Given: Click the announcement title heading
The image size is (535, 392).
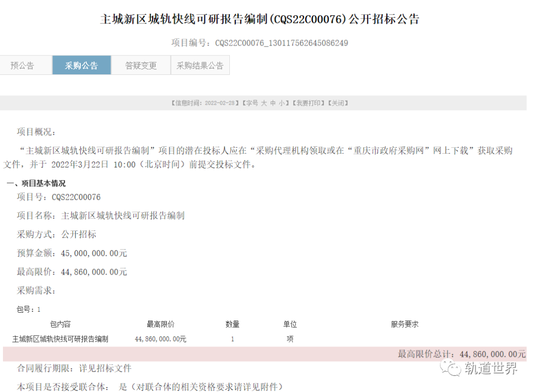Looking at the screenshot, I should tap(260, 19).
